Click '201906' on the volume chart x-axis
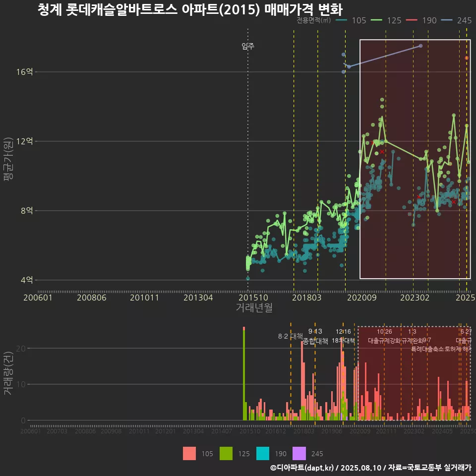This screenshot has height=476, width=476. pos(332,431)
